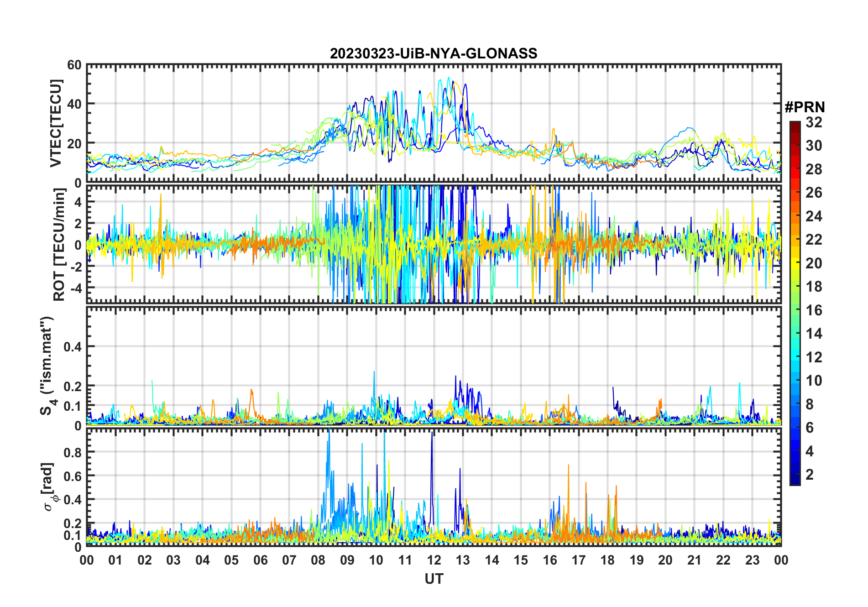Pick colorbar tick label 14

pos(814,333)
